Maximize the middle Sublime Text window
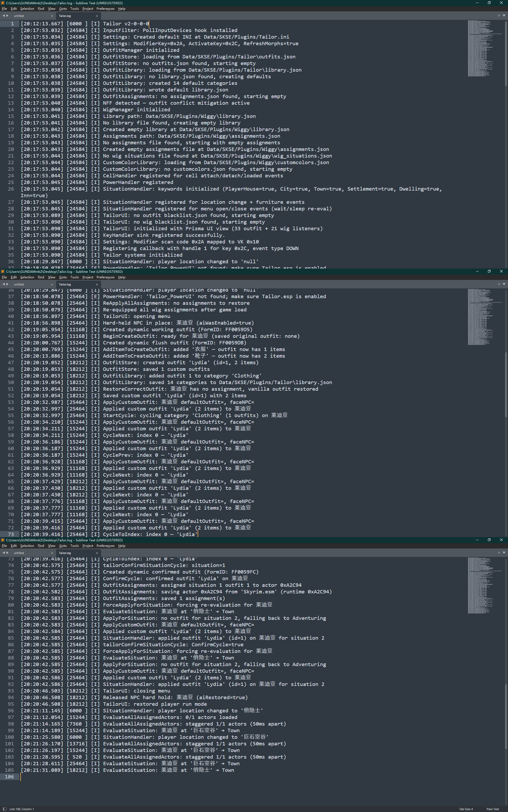The height and width of the screenshot is (812, 508). (x=489, y=271)
